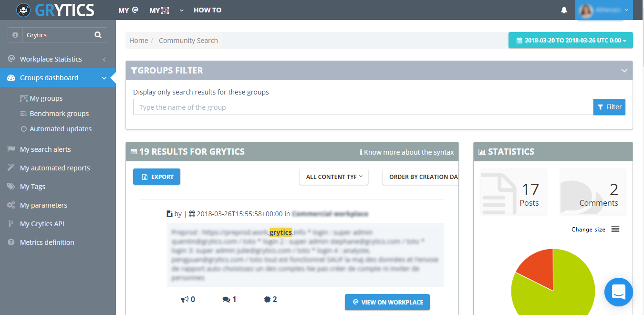Click the Statistics bar chart icon
644x315 pixels.
point(482,152)
